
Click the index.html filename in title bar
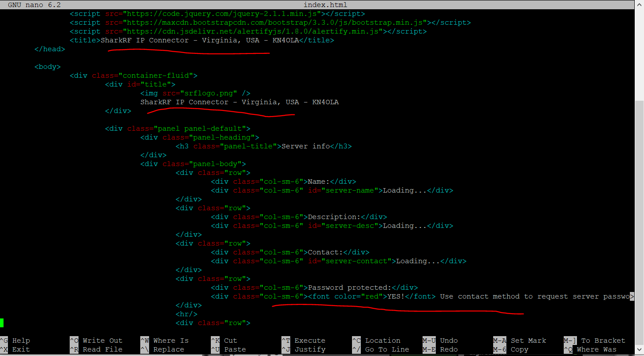coord(326,5)
